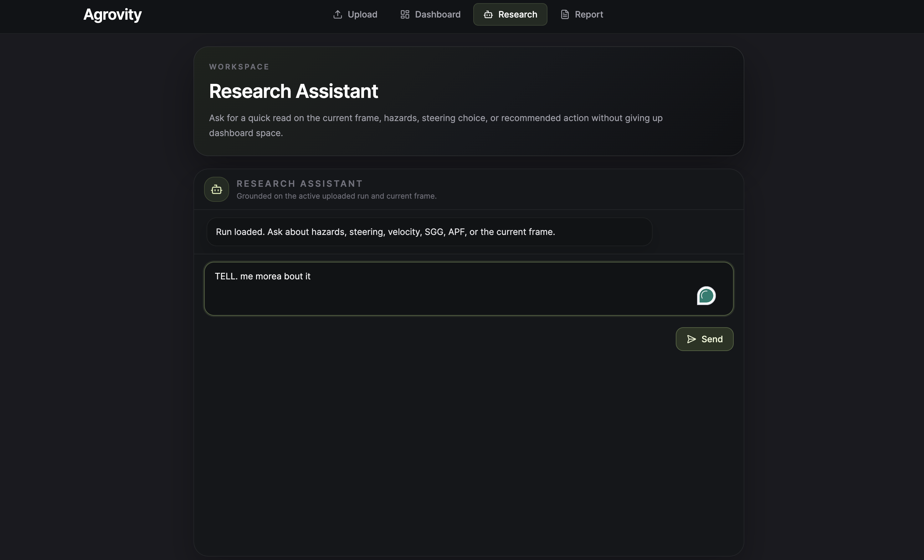The image size is (924, 560).
Task: Click the Agrovity logo
Action: pos(112,14)
